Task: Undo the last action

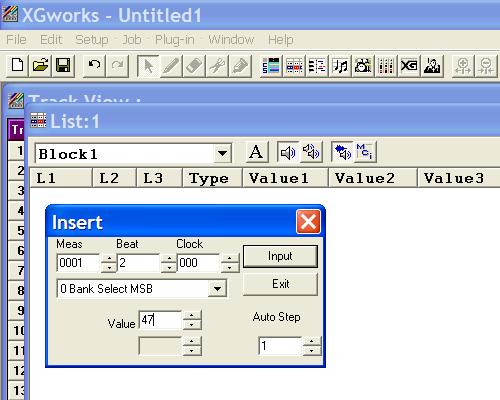Action: (94, 65)
